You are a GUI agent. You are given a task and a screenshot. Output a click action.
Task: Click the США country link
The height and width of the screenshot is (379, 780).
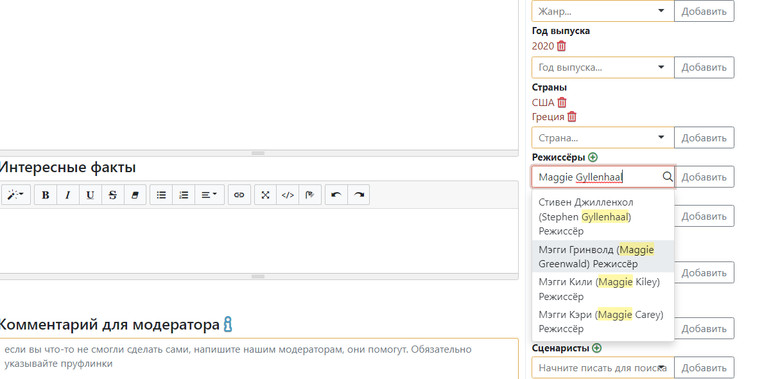tap(543, 102)
